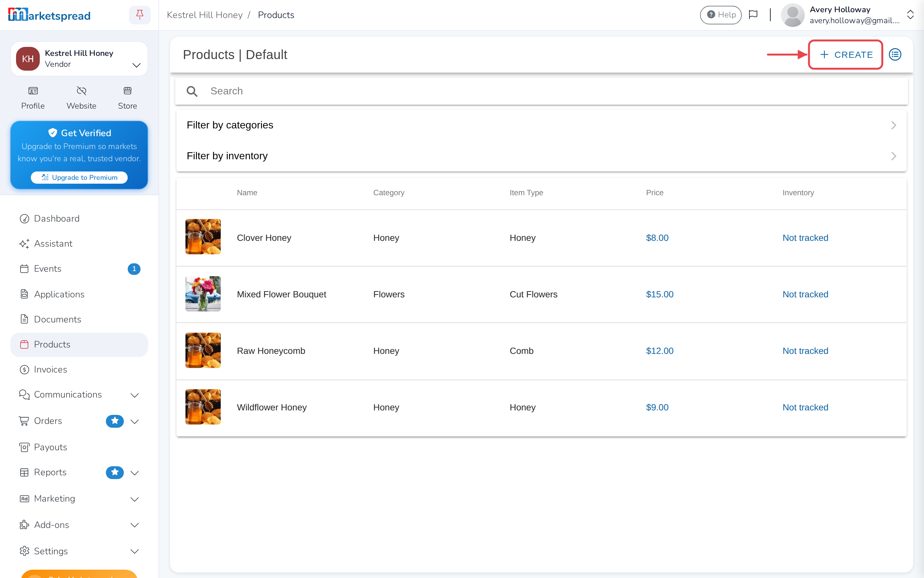The width and height of the screenshot is (924, 578).
Task: Click Upgrade to Premium button
Action: [79, 177]
